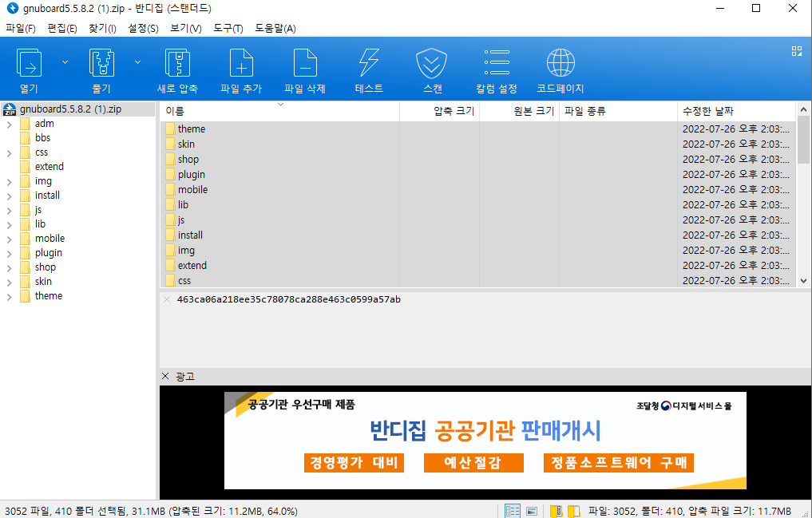Open dropdown arrow next to 풀기
This screenshot has width=812, height=518.
[137, 62]
